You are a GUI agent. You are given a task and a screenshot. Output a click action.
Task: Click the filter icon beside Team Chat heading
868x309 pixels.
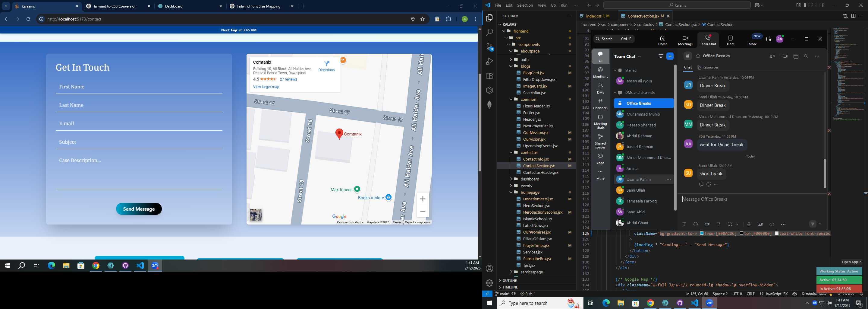point(661,56)
